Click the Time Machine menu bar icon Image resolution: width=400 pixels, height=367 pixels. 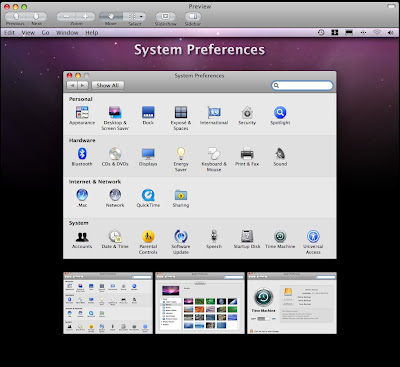321,32
